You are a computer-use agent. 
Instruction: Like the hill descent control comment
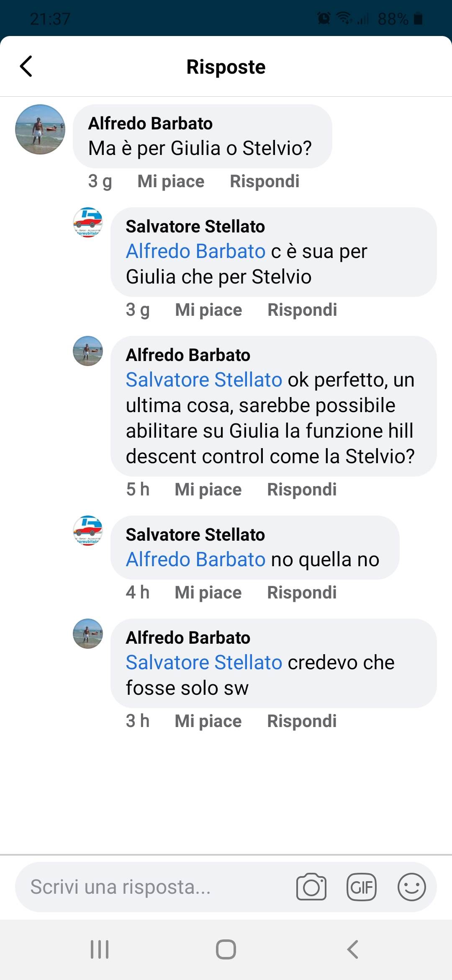point(208,490)
